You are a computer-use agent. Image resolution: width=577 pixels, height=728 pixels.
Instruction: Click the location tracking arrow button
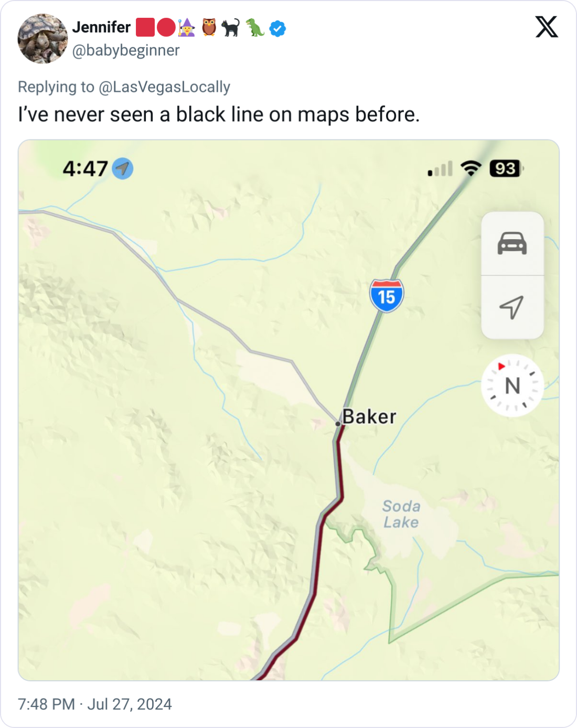click(x=512, y=307)
